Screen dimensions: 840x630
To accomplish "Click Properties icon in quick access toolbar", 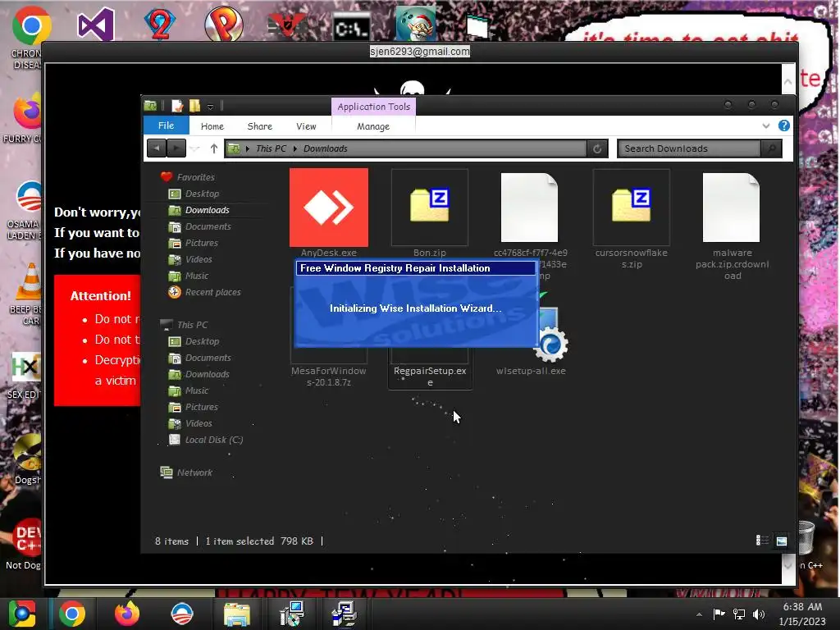I will click(177, 106).
